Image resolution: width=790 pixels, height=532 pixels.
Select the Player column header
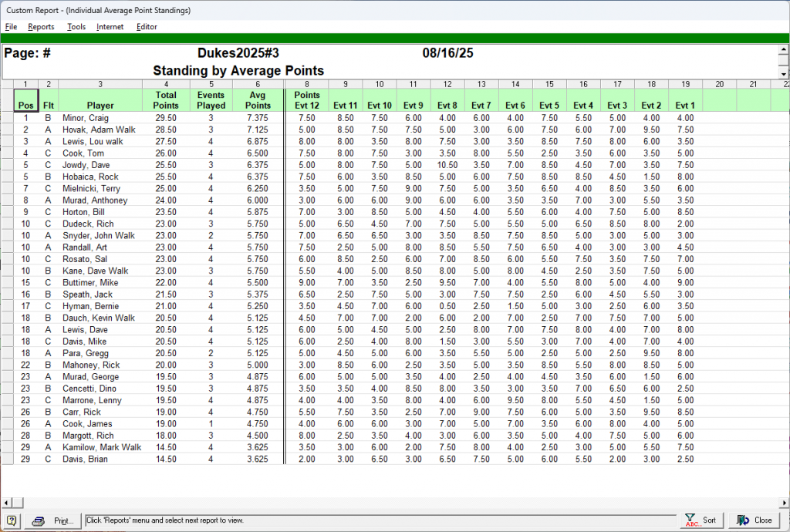click(100, 106)
